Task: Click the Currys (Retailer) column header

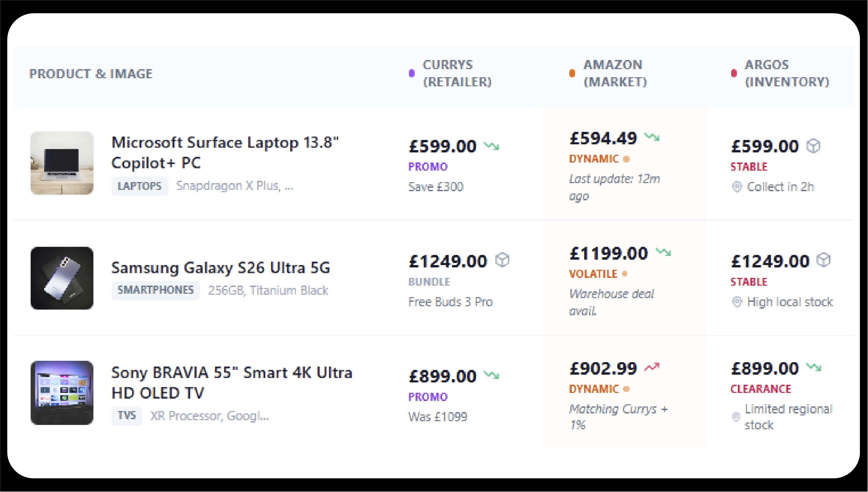Action: [x=457, y=73]
